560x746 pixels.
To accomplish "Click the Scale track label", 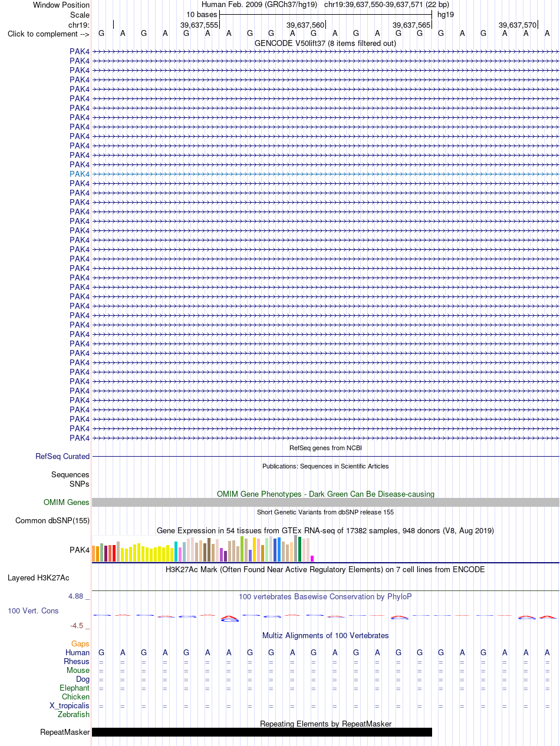I will tap(80, 15).
